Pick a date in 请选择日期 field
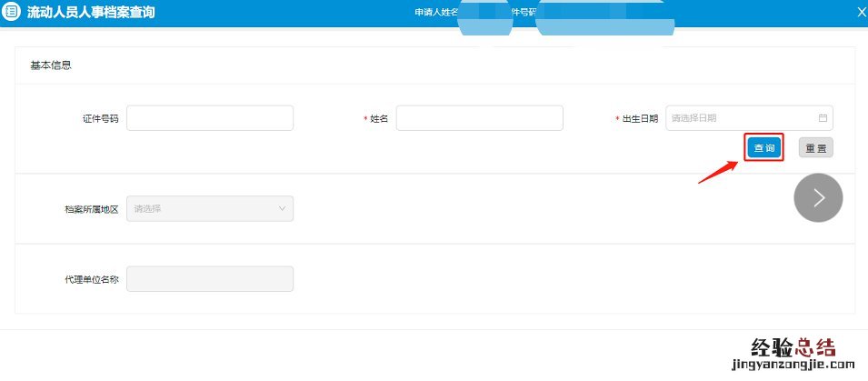This screenshot has height=381, width=868. 741,118
